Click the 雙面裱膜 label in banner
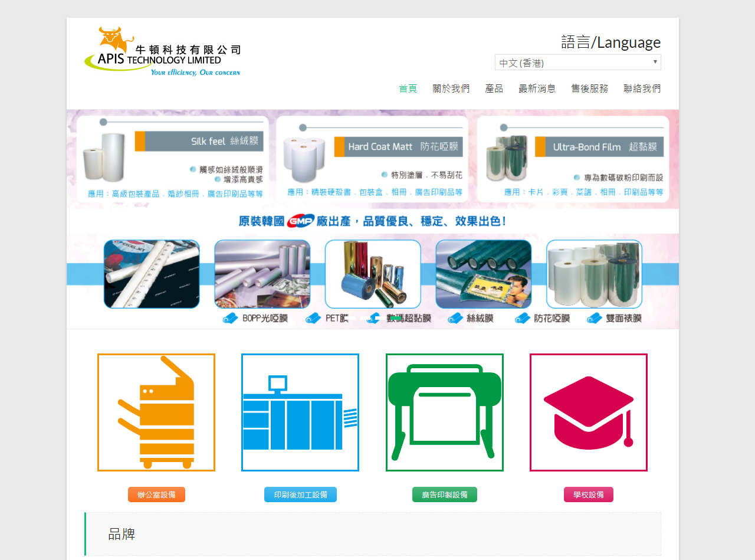Image resolution: width=755 pixels, height=560 pixels. [623, 319]
